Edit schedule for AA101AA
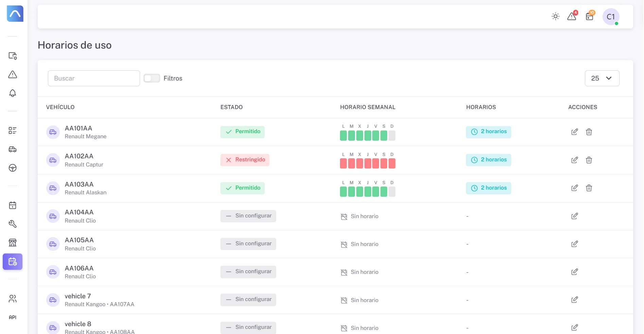644x334 pixels. (x=575, y=132)
